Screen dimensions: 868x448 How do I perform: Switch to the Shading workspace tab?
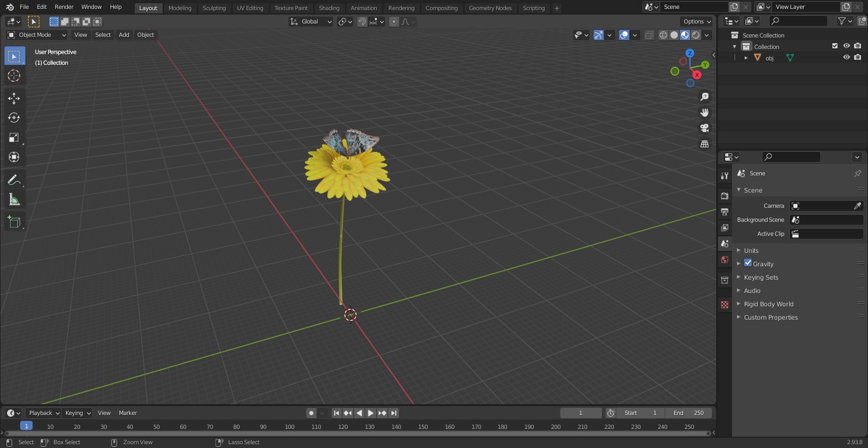click(329, 8)
